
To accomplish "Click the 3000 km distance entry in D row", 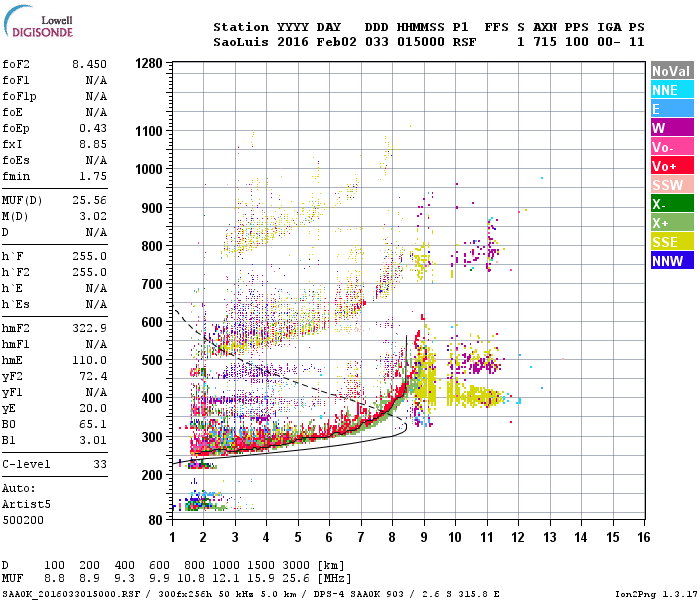I will [296, 565].
